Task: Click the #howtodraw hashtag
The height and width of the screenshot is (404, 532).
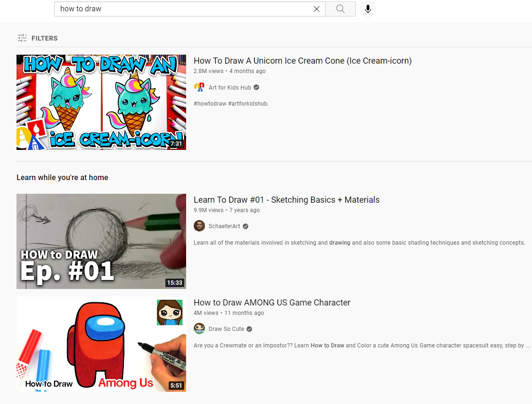Action: pos(210,104)
